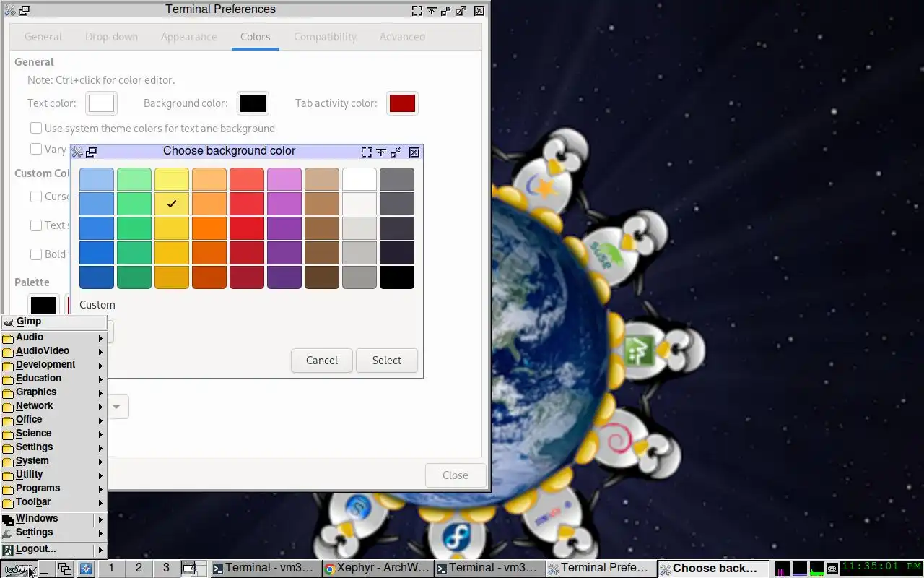Switch to workspace 1

[x=111, y=568]
